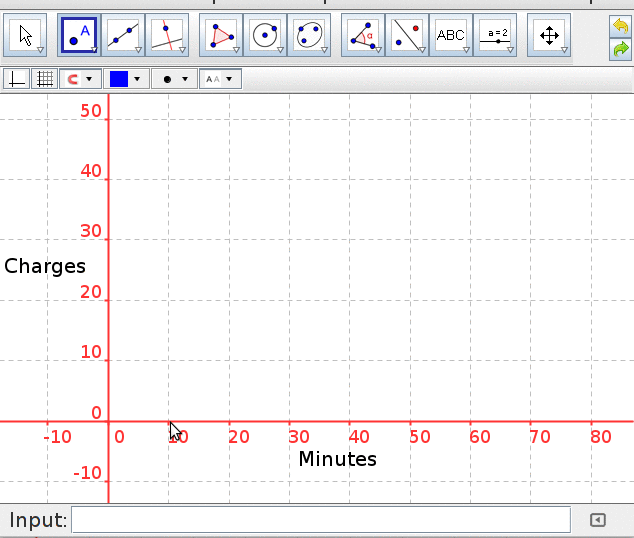The image size is (634, 538).
Task: Select the a=2 Slider tool
Action: [x=495, y=35]
